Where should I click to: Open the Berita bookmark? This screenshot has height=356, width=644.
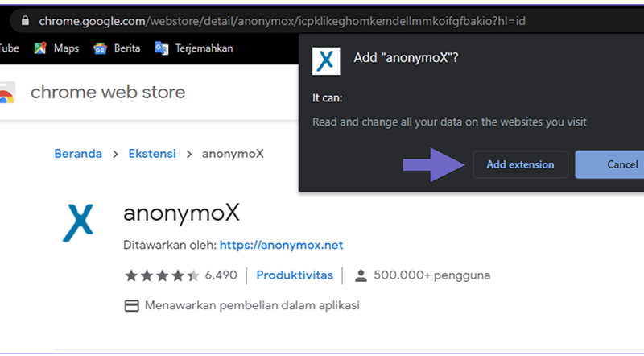click(x=117, y=48)
